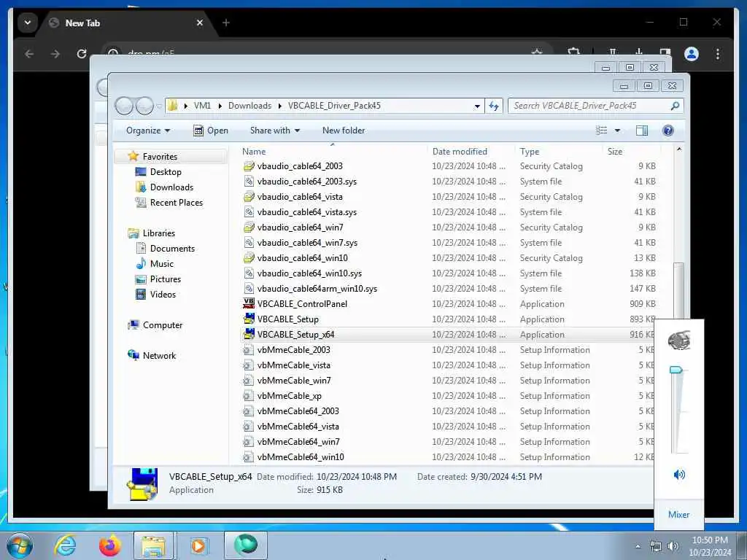Viewport: 747px width, 560px height.
Task: Open the Music library
Action: coord(161,264)
